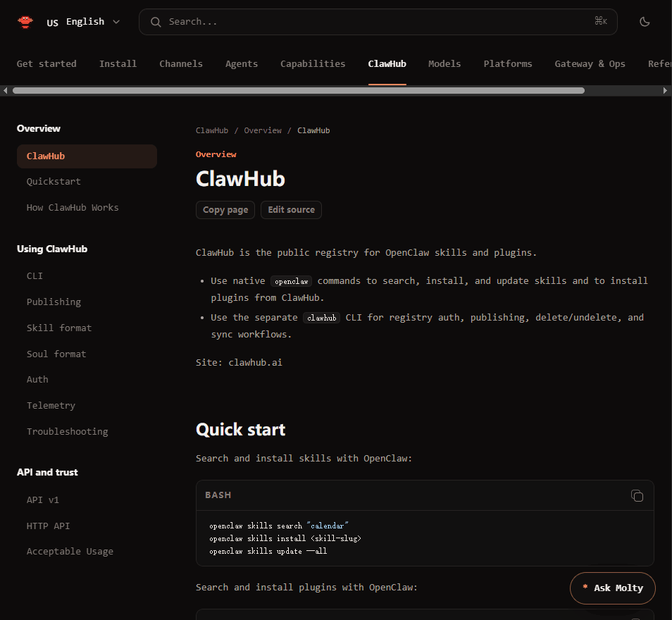Viewport: 672px width, 620px height.
Task: Open the CLI sidebar page
Action: click(35, 275)
